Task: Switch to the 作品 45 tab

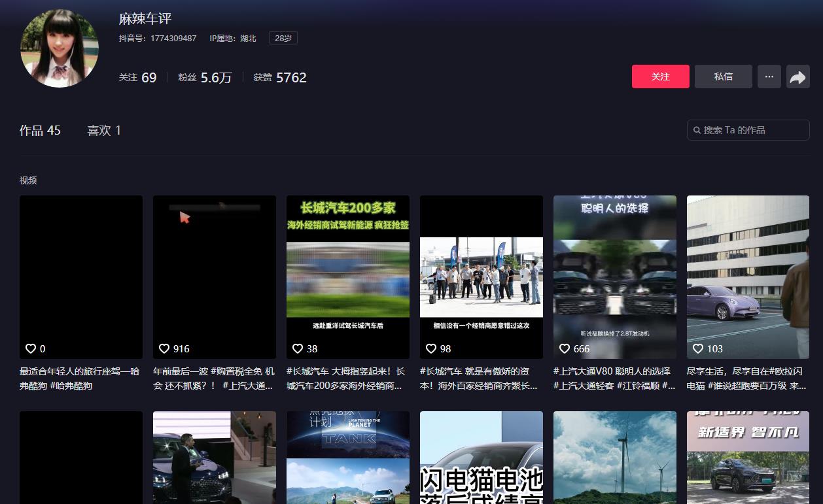Action: point(40,131)
